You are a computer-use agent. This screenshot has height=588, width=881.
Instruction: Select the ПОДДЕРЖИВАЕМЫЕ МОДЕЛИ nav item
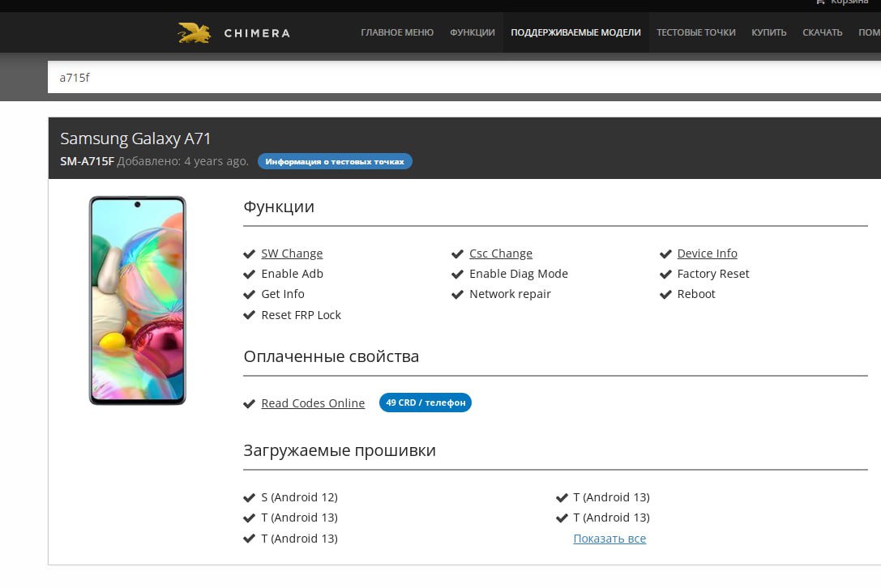click(576, 32)
